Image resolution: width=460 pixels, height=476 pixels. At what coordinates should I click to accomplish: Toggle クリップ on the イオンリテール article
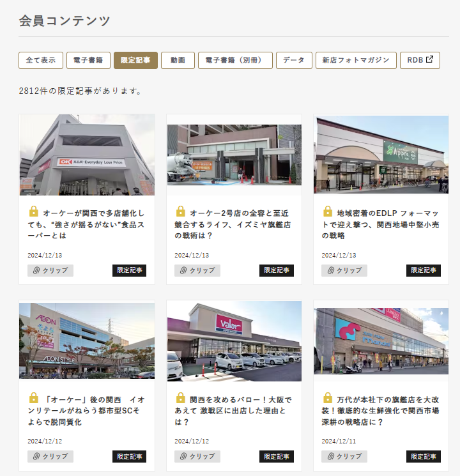(50, 456)
